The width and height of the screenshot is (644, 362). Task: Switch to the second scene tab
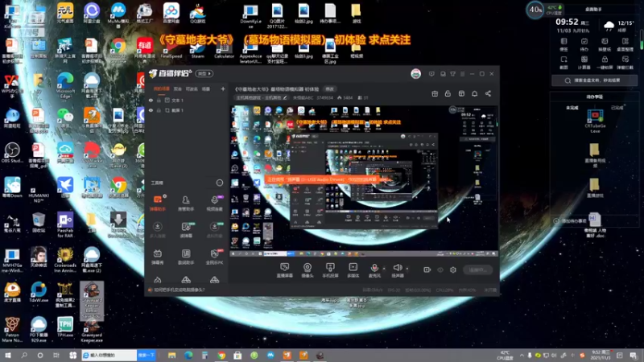coord(177,88)
